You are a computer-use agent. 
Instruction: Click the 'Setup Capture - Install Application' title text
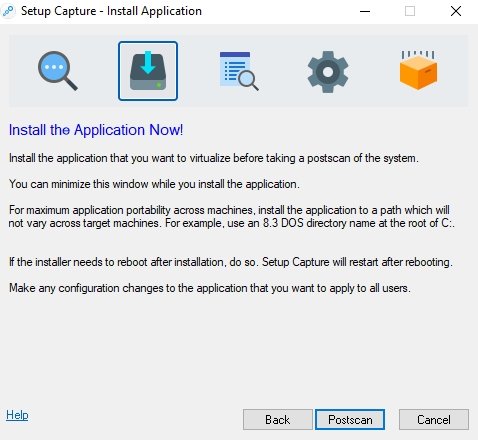[111, 11]
